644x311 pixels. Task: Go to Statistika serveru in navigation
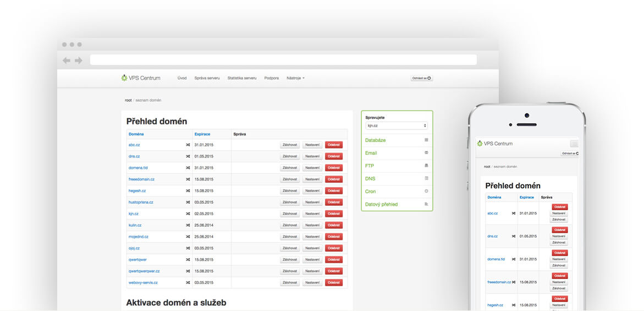tap(242, 78)
